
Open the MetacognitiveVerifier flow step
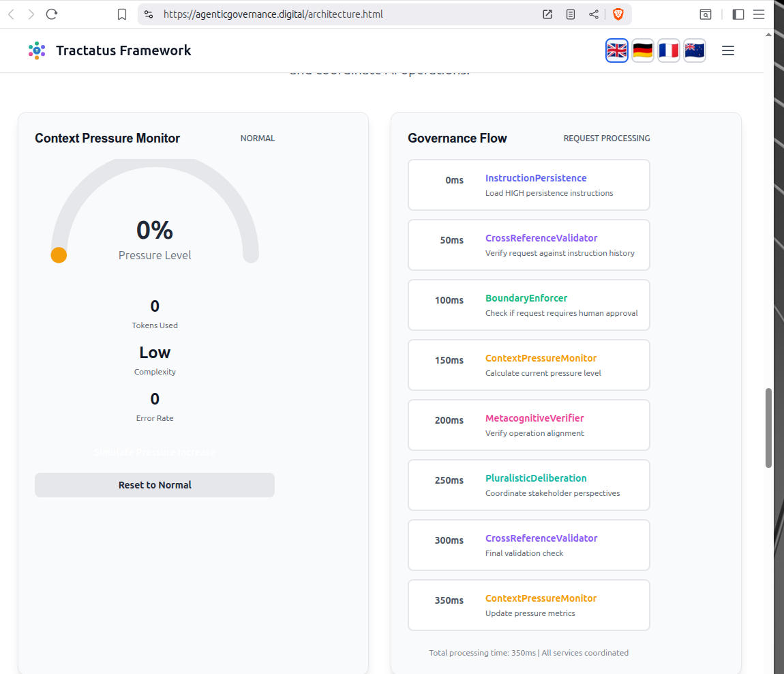(528, 425)
